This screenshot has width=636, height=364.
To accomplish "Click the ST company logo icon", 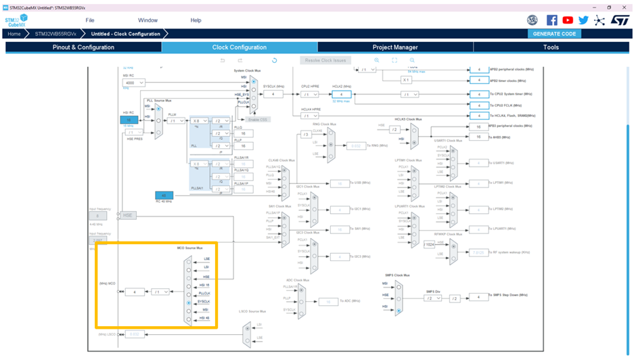I will coord(620,20).
